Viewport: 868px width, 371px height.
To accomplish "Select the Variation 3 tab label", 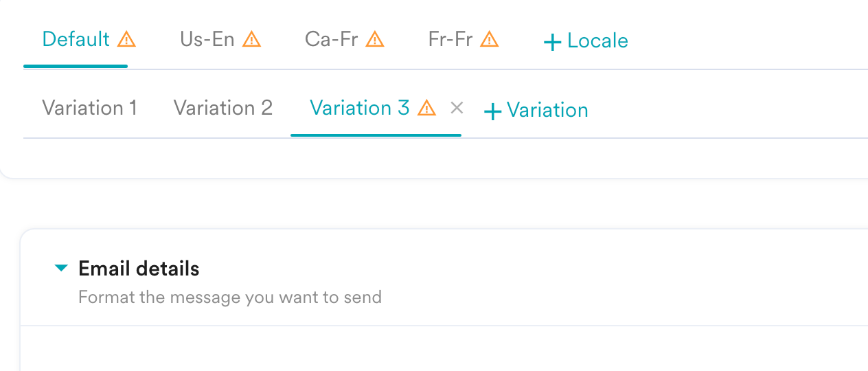I will pos(360,108).
